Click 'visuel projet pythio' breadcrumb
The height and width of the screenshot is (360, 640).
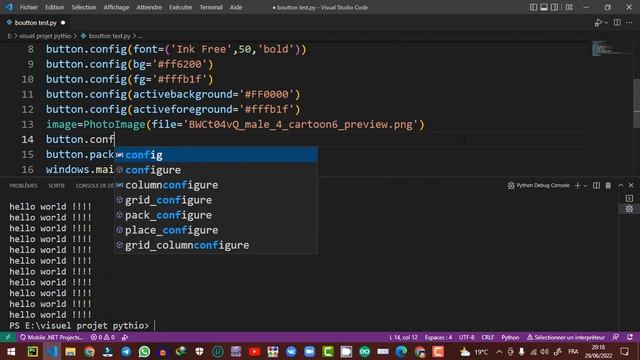(x=45, y=36)
